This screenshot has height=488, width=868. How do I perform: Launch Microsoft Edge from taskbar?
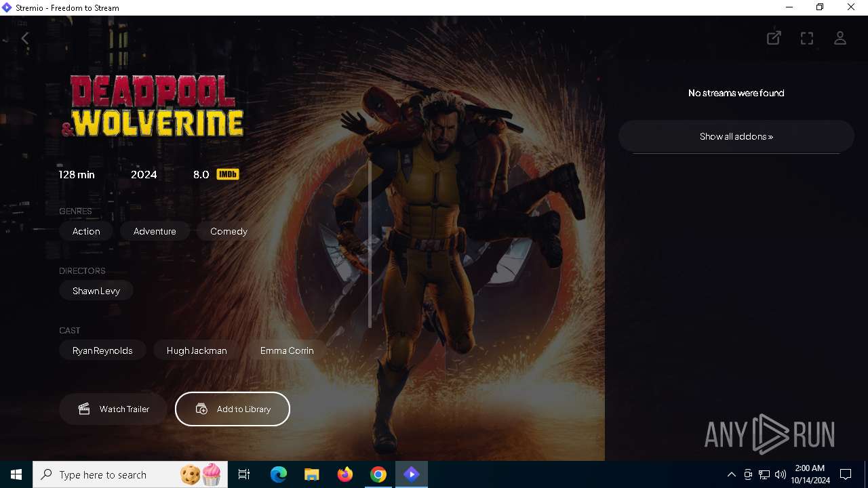click(279, 474)
